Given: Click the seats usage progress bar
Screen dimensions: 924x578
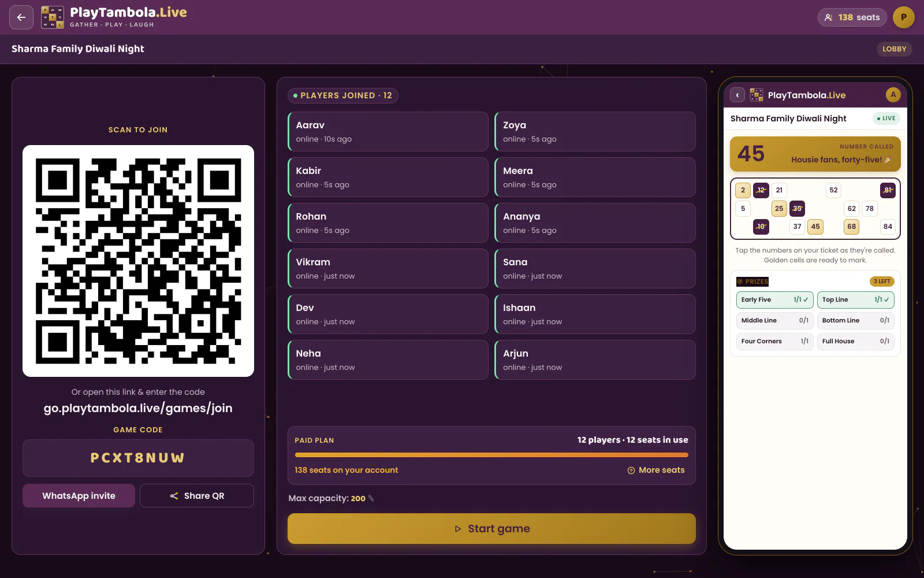Looking at the screenshot, I should pos(491,455).
